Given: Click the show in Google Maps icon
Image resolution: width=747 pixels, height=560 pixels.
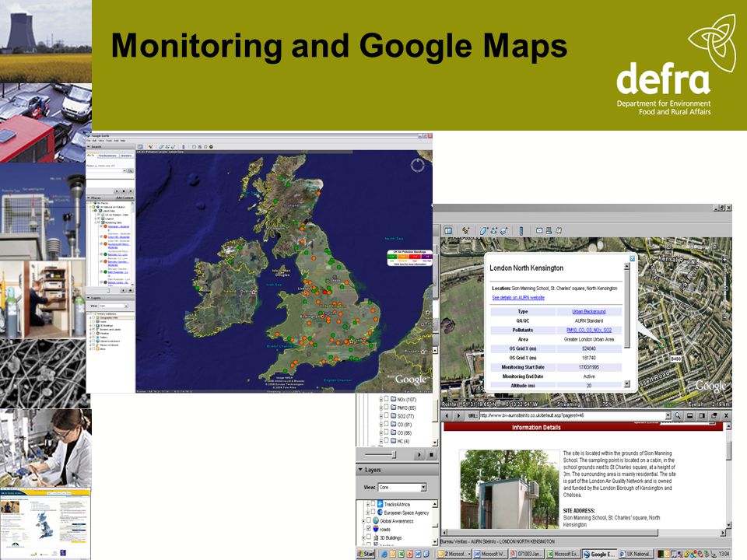Looking at the screenshot, I should (559, 230).
